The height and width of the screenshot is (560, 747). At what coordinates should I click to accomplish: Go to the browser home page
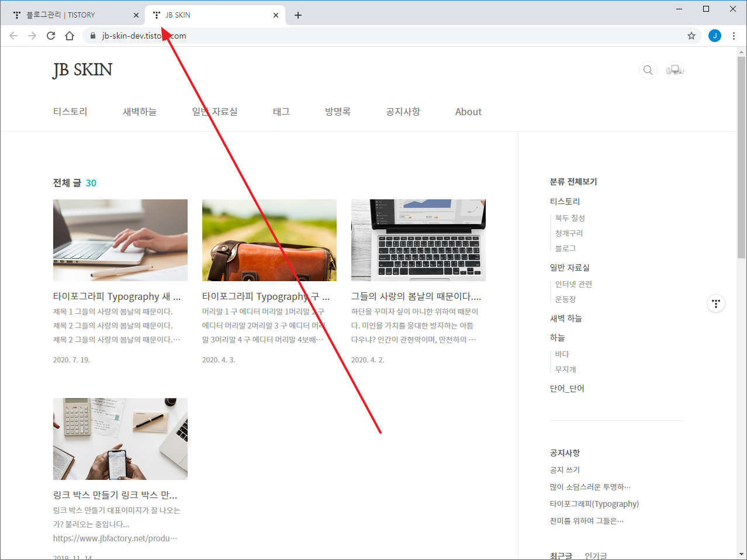coord(70,36)
